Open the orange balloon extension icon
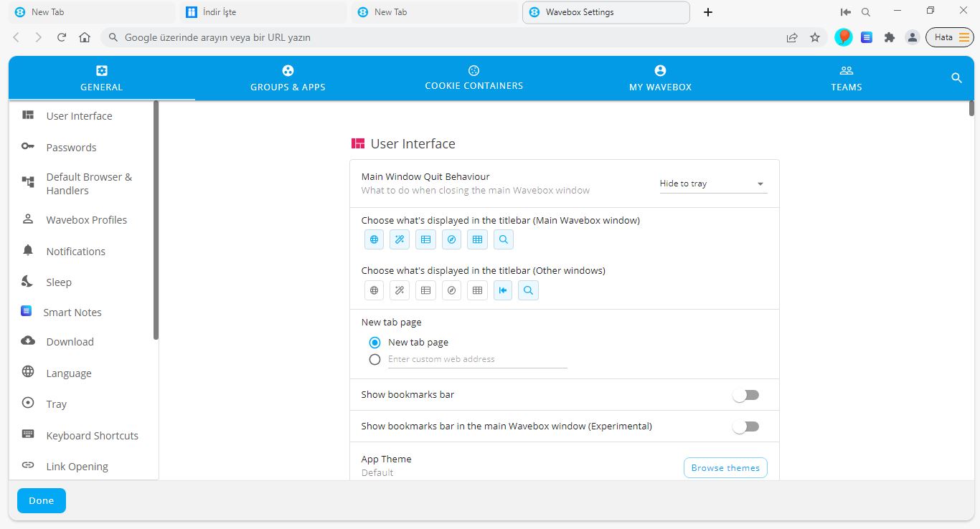 (x=844, y=37)
